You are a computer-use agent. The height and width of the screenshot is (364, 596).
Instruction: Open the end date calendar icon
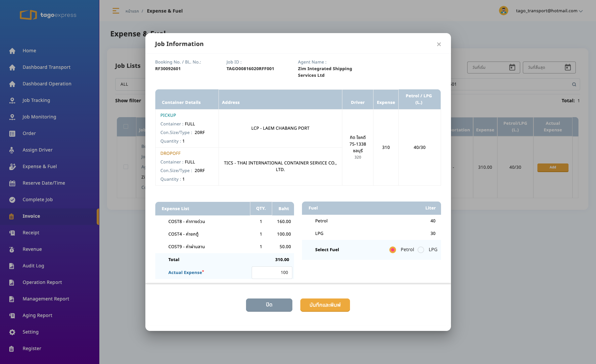click(568, 68)
